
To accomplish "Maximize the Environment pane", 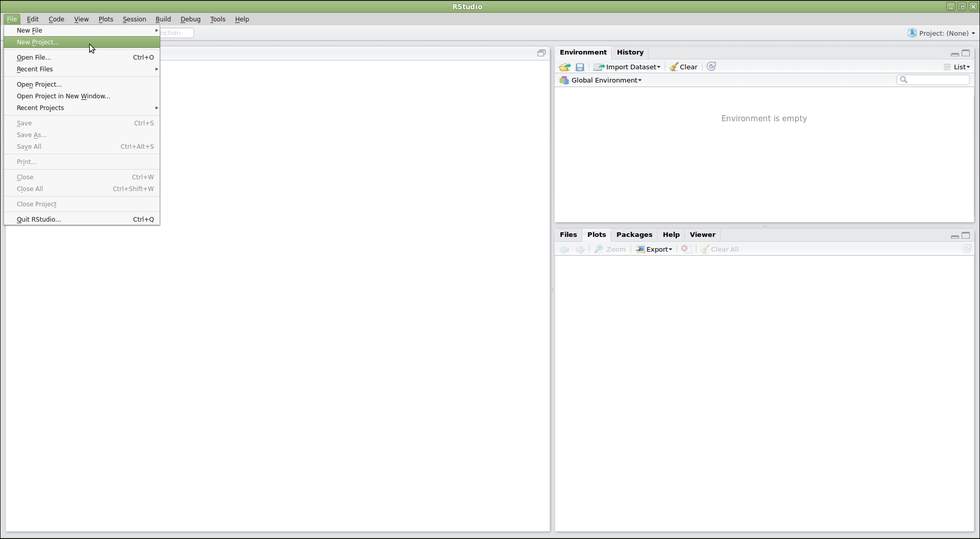I will click(966, 53).
